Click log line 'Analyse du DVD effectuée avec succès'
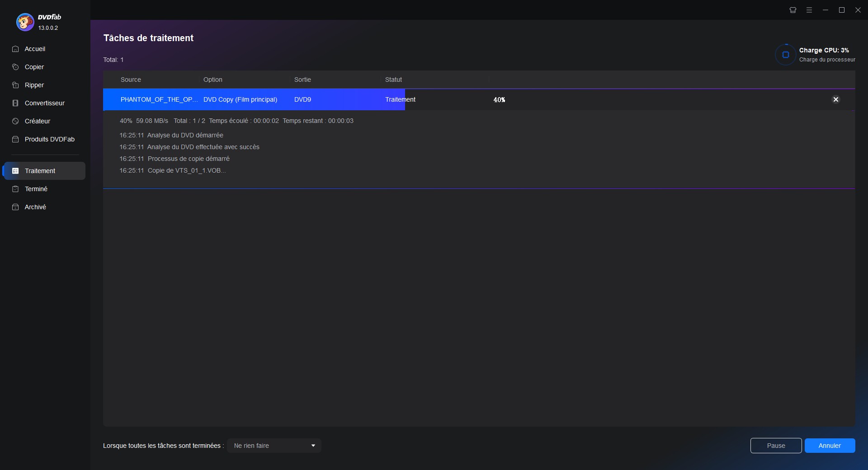This screenshot has height=470, width=868. pos(189,147)
